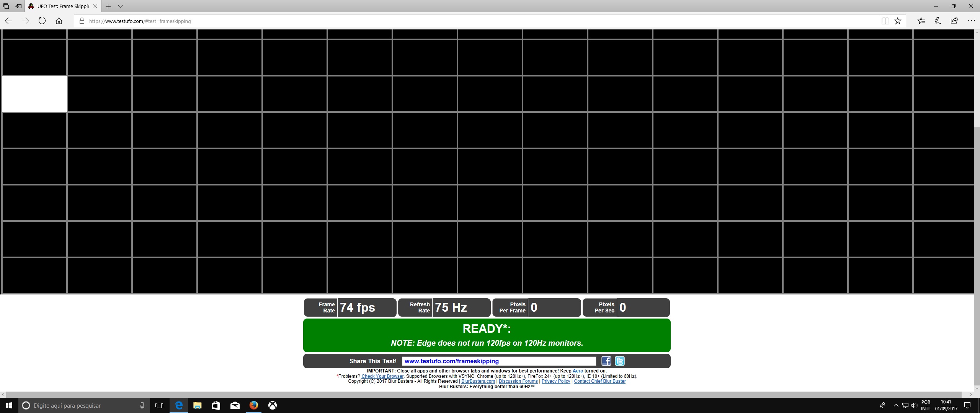The width and height of the screenshot is (980, 413).
Task: Change the POR INTL input language
Action: [x=926, y=405]
